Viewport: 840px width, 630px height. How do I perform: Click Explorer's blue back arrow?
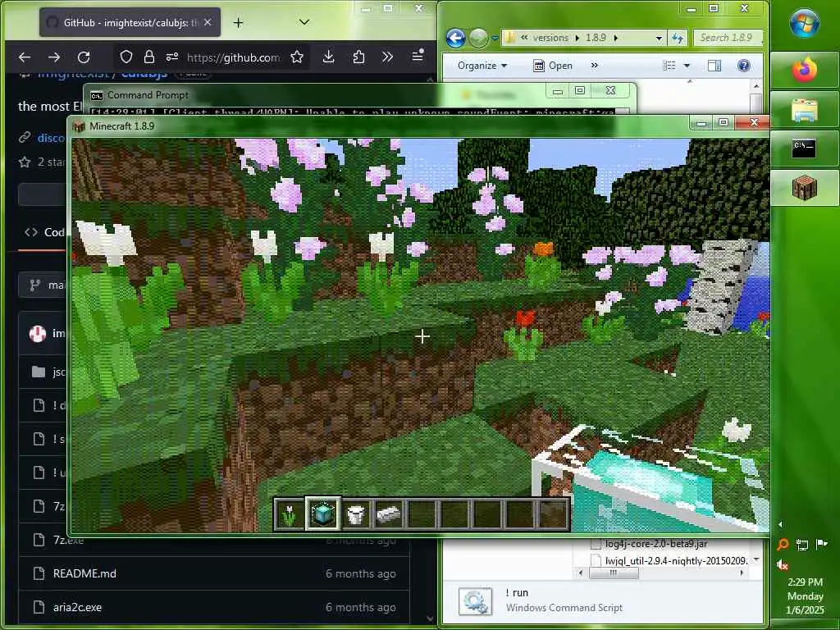pyautogui.click(x=455, y=38)
